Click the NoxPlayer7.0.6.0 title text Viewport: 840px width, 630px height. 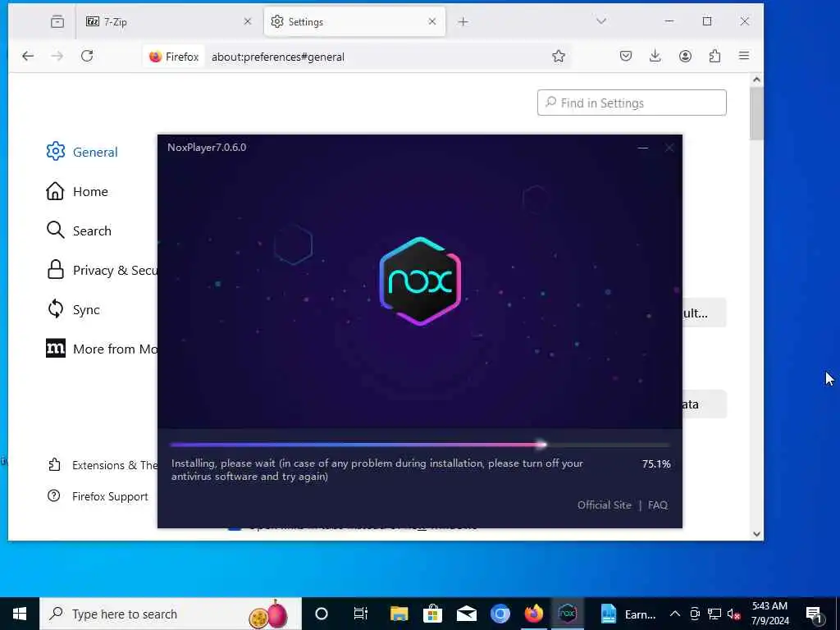tap(207, 148)
